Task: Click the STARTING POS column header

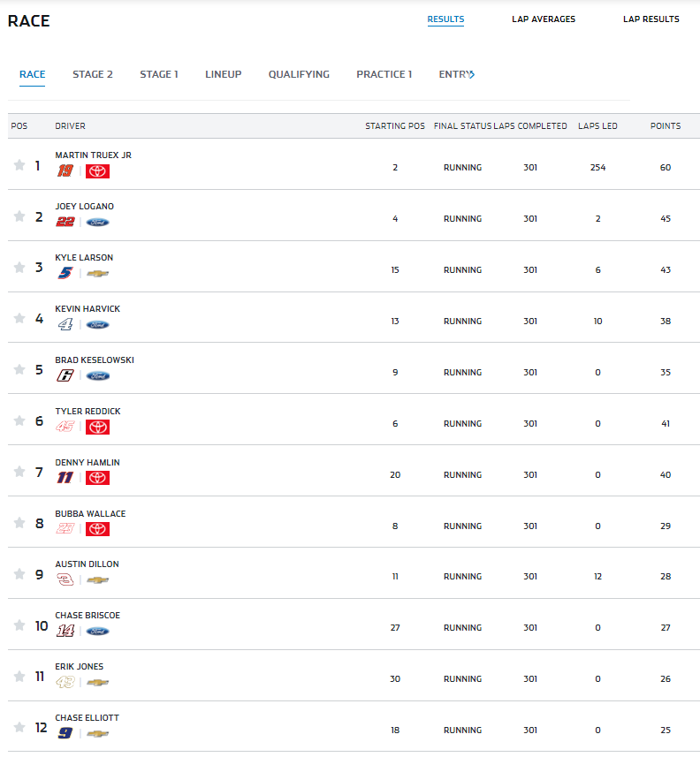Action: (395, 126)
